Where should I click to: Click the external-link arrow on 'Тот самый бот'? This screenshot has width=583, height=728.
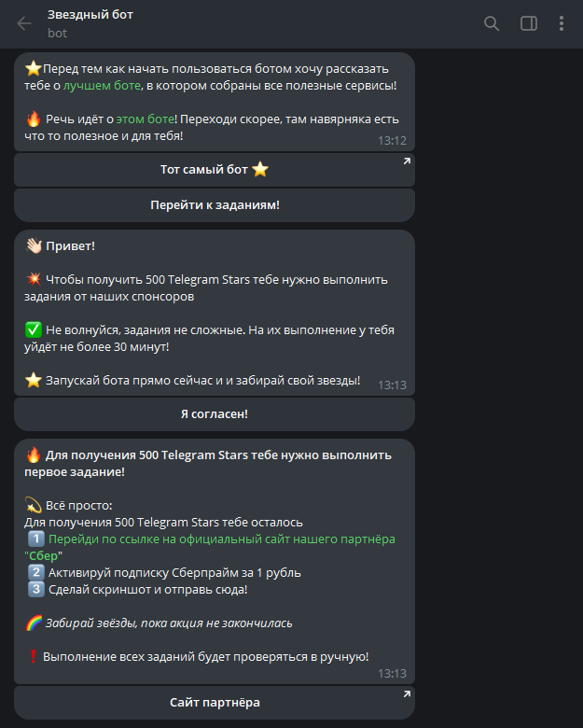[x=406, y=162]
